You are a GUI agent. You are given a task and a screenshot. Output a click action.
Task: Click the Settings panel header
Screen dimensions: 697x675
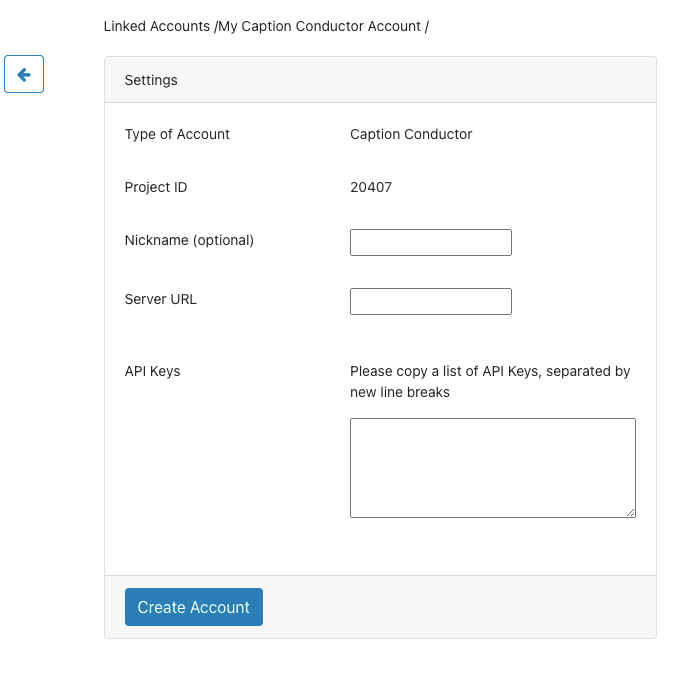380,80
